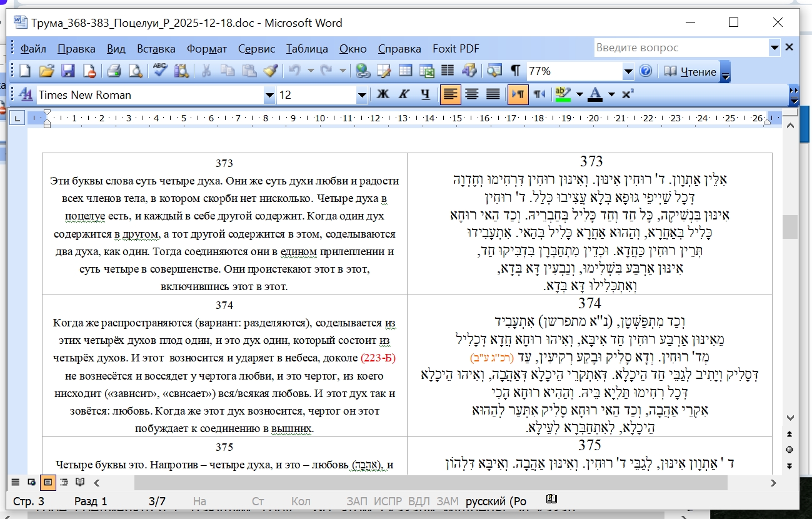Click the Save floppy disk icon
The image size is (812, 519).
tap(68, 71)
